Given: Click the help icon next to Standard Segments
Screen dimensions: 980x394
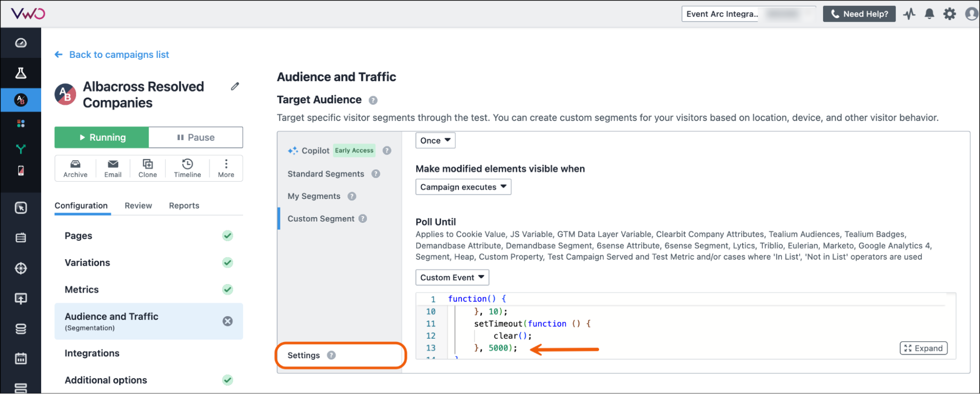Looking at the screenshot, I should (x=376, y=174).
